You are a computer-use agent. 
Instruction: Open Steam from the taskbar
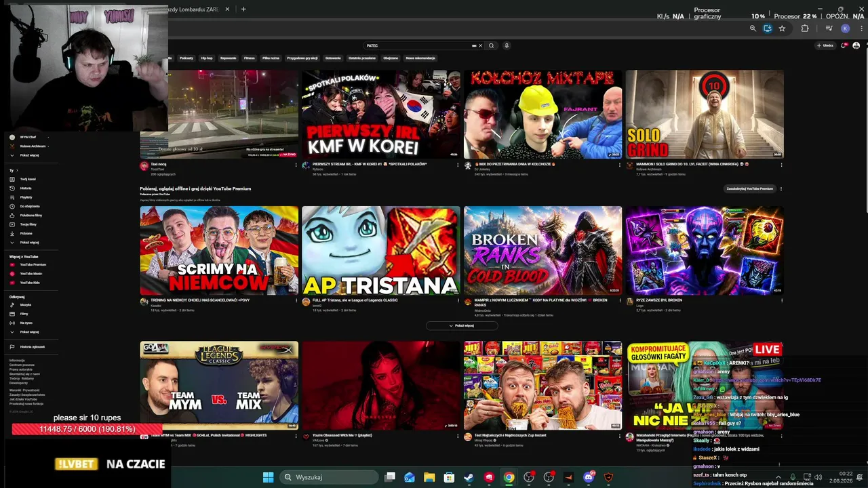pos(469,477)
